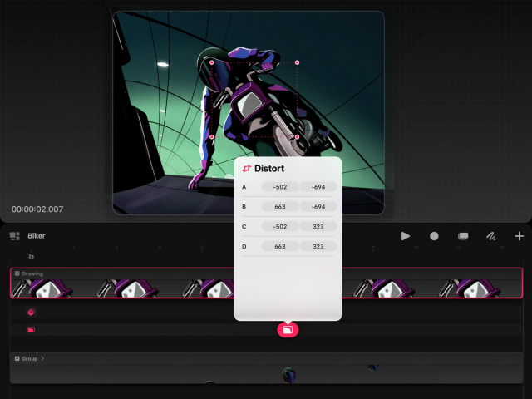Select the bottom-left distort handle on canvas

(x=212, y=137)
